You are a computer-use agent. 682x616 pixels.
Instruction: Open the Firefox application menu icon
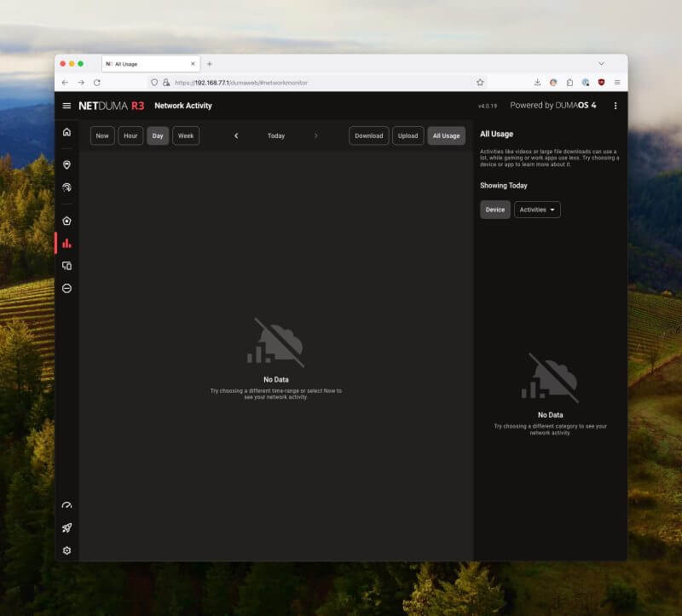pos(617,82)
